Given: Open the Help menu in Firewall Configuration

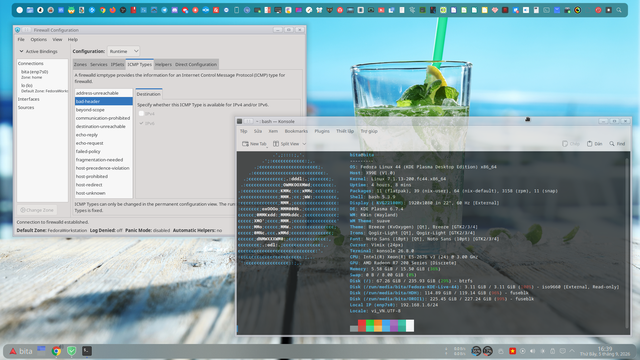Looking at the screenshot, I should (73, 40).
